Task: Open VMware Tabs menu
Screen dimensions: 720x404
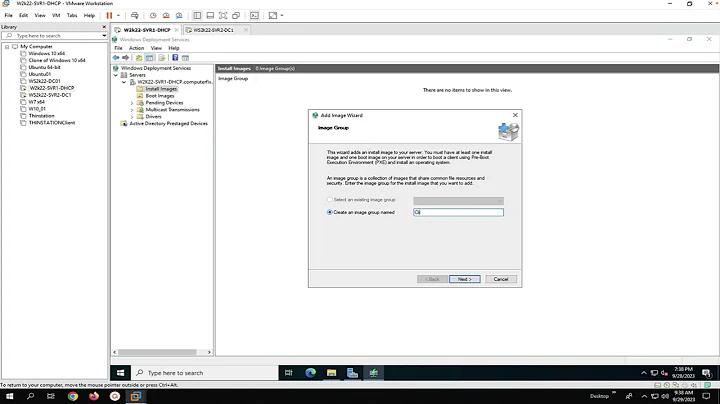Action: [x=72, y=15]
